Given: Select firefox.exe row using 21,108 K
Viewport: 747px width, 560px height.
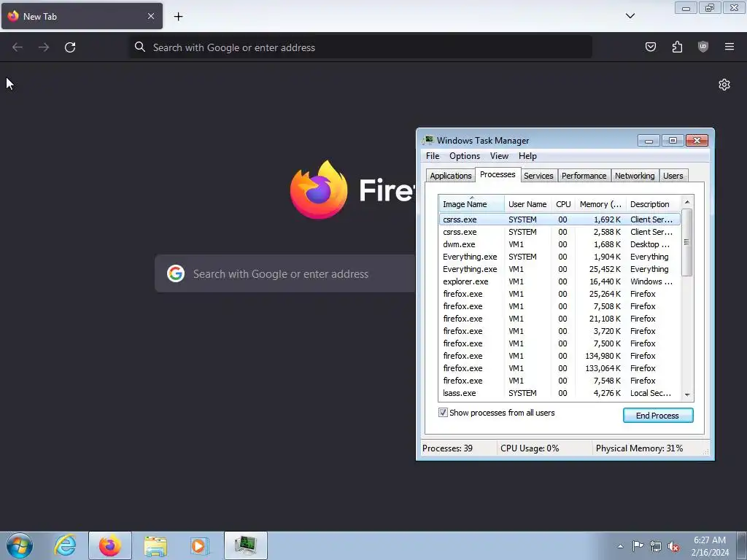Looking at the screenshot, I should coord(560,319).
